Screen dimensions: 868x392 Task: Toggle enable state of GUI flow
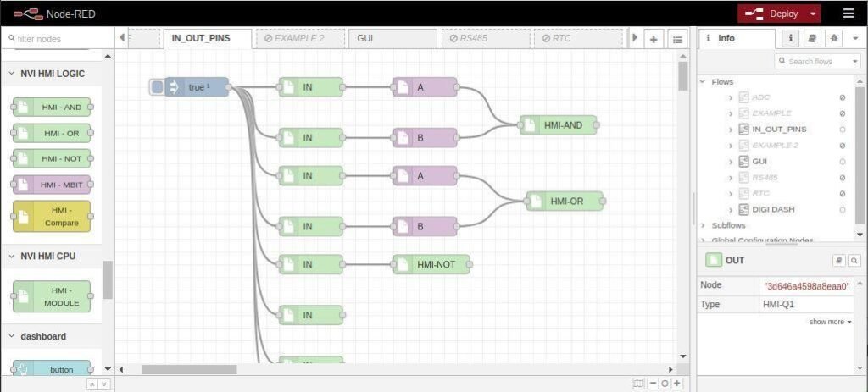click(842, 161)
